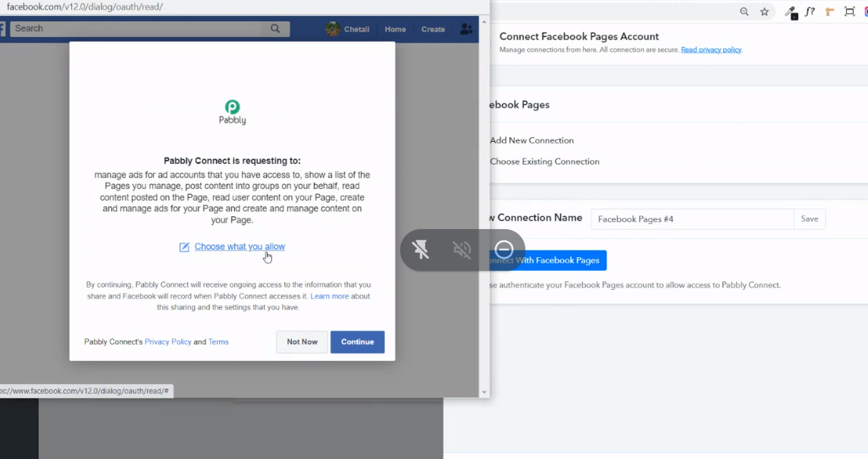The height and width of the screenshot is (459, 868).
Task: Bookmark this page with the star icon
Action: coord(765,11)
